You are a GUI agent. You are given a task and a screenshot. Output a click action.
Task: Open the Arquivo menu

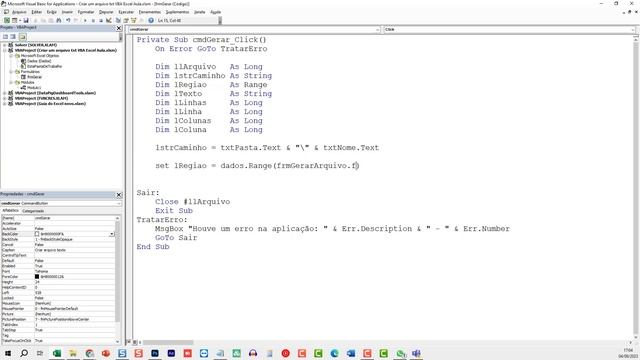coord(19,12)
